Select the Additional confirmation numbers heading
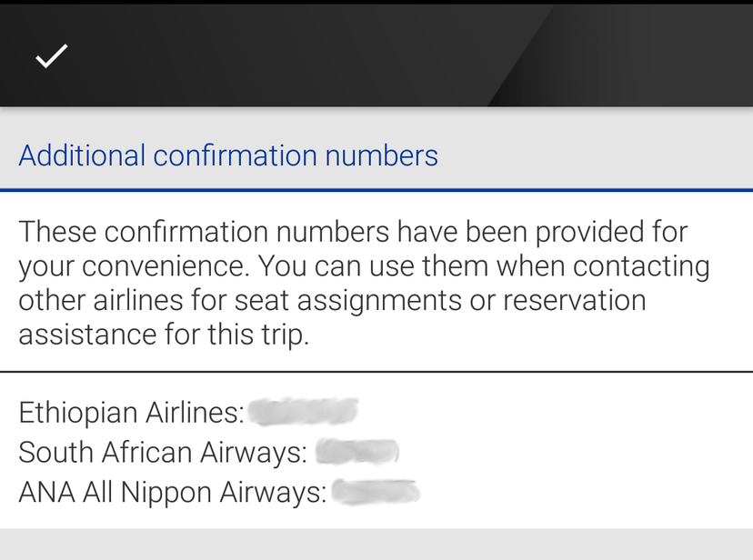 [x=228, y=155]
